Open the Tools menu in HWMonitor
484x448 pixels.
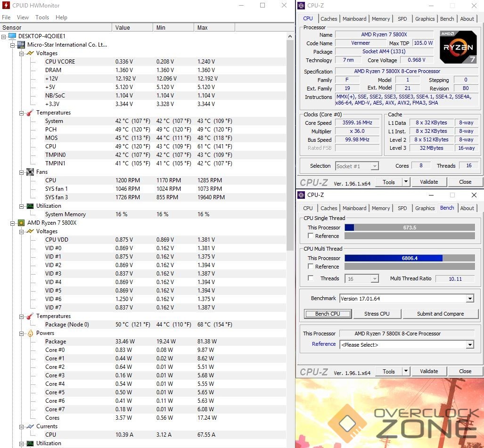pyautogui.click(x=42, y=17)
